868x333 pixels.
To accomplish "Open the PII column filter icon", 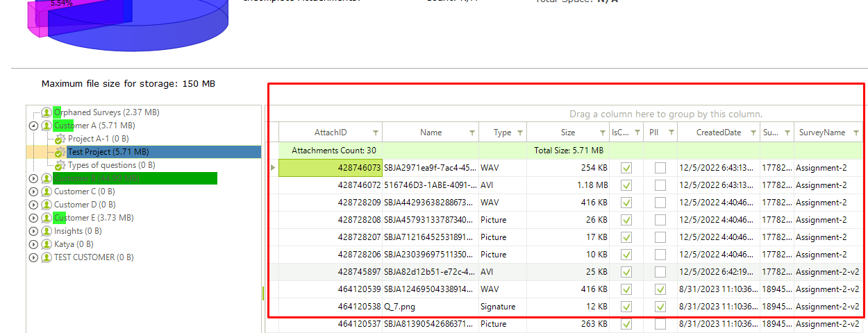I will click(671, 133).
